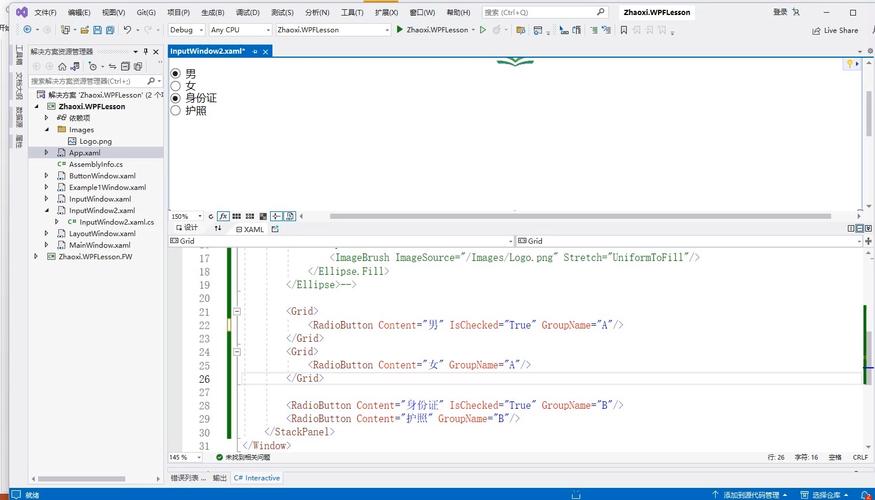
Task: Open the right Grid member dropdown
Action: point(689,241)
